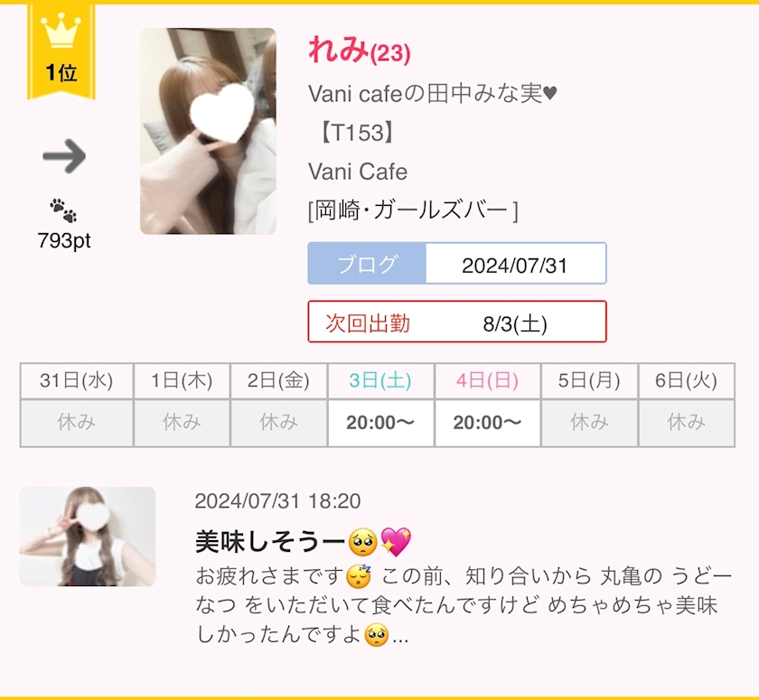The image size is (759, 700).
Task: Click the Vani Cafe shop name
Action: [x=358, y=172]
